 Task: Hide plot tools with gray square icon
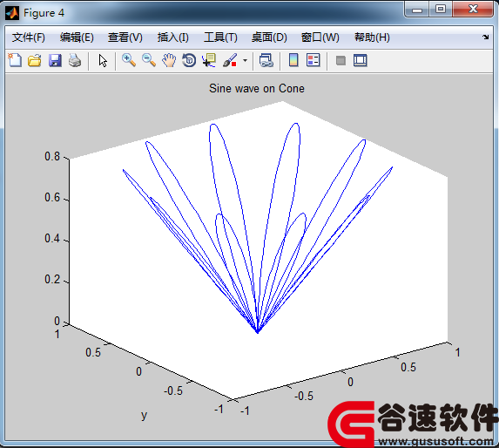pyautogui.click(x=341, y=60)
